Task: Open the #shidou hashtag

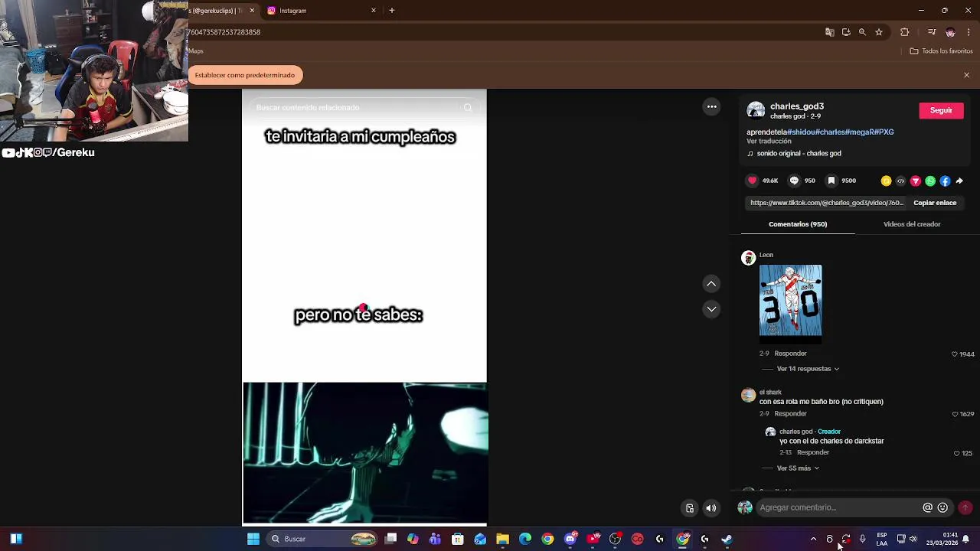Action: click(x=799, y=132)
